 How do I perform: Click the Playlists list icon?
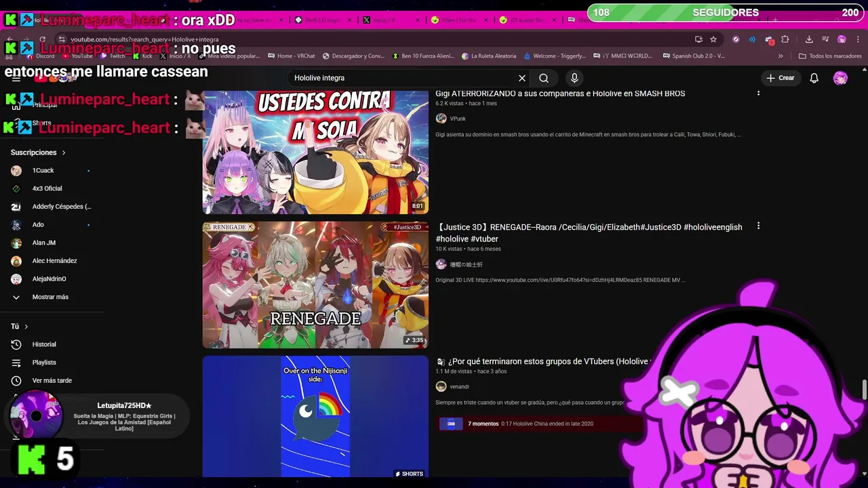point(16,363)
